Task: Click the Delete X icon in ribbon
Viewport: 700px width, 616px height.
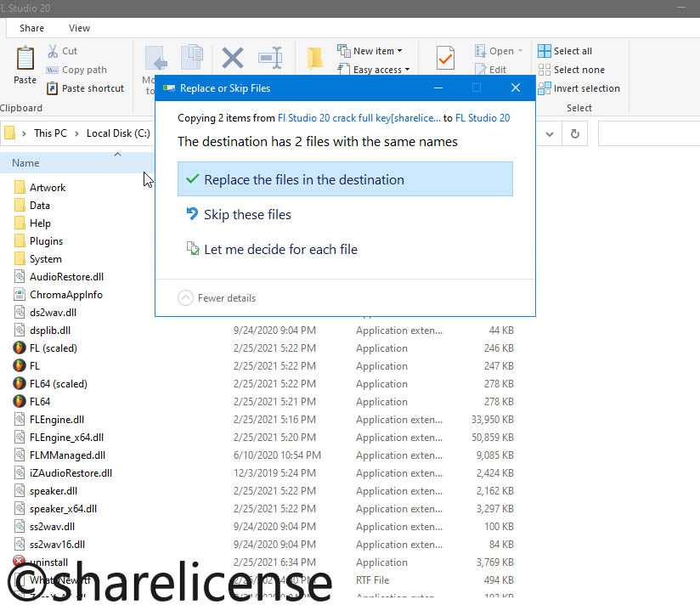Action: point(233,58)
